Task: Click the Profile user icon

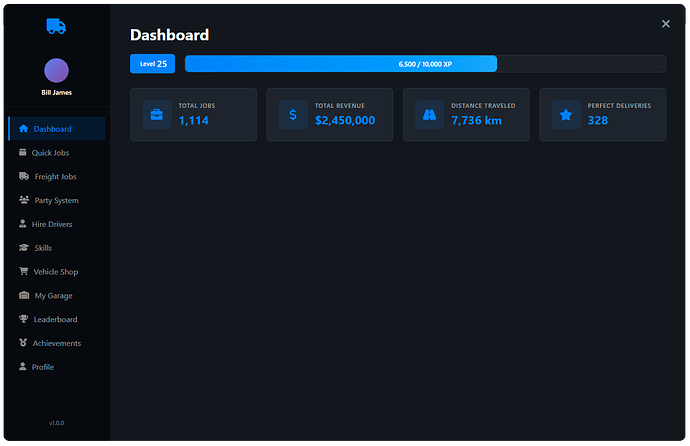Action: click(x=22, y=366)
